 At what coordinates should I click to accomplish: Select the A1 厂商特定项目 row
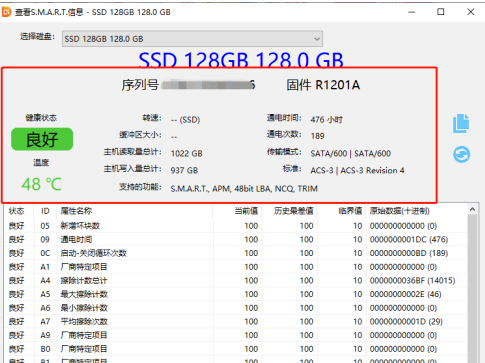[x=235, y=267]
